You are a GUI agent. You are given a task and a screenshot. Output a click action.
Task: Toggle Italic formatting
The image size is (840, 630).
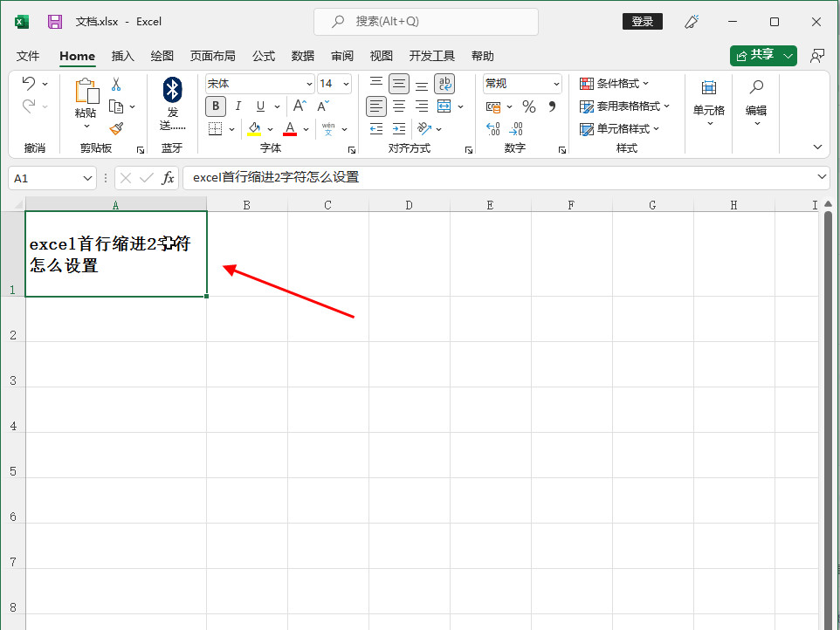pyautogui.click(x=238, y=106)
